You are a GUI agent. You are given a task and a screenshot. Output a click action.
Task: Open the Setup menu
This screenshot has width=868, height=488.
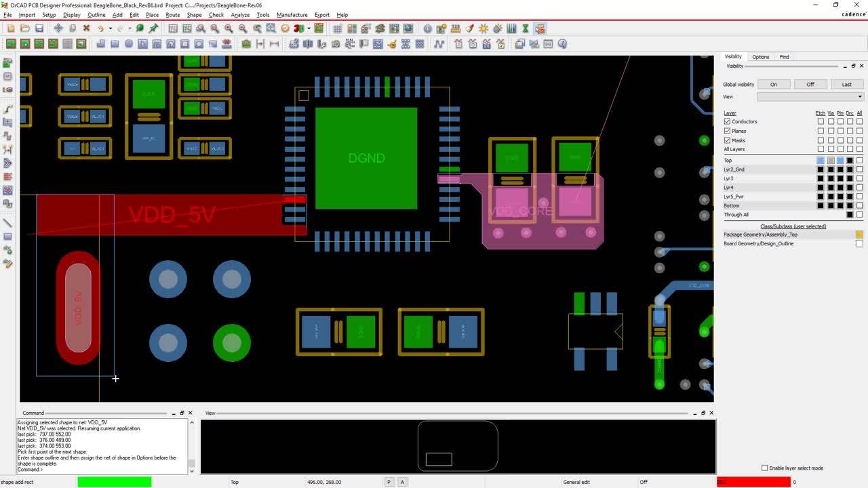click(x=49, y=14)
